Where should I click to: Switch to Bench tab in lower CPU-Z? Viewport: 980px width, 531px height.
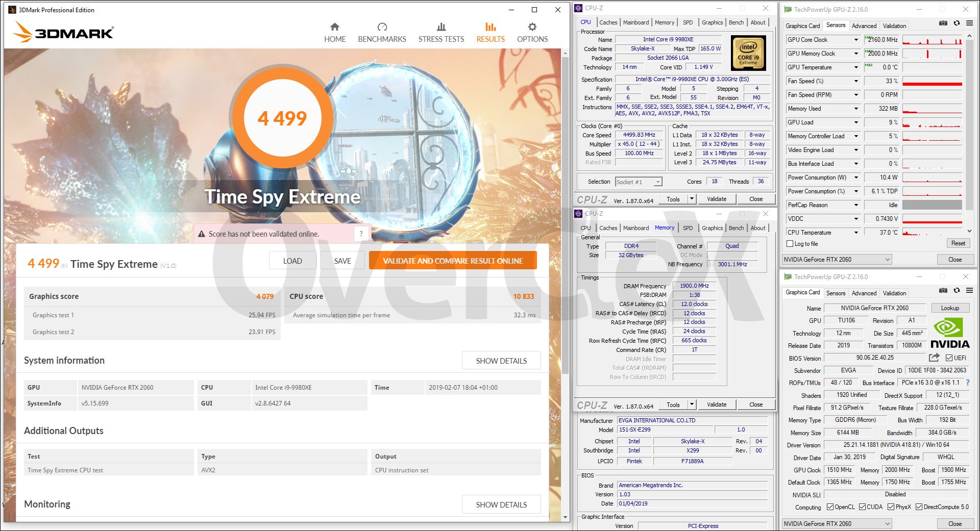pyautogui.click(x=736, y=228)
